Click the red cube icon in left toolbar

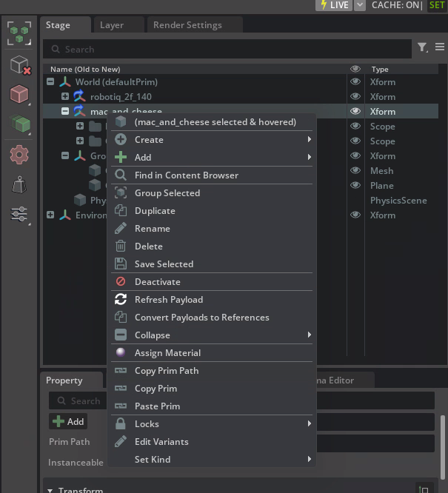click(x=19, y=95)
